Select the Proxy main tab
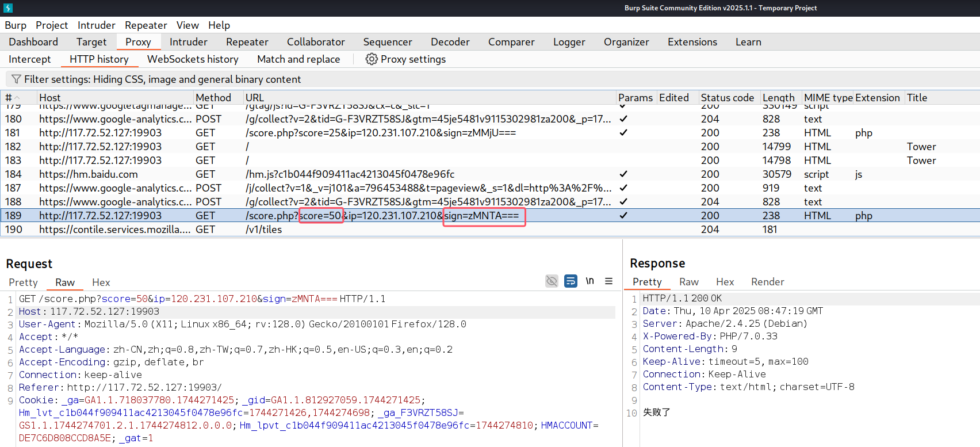This screenshot has width=980, height=447. pyautogui.click(x=138, y=42)
